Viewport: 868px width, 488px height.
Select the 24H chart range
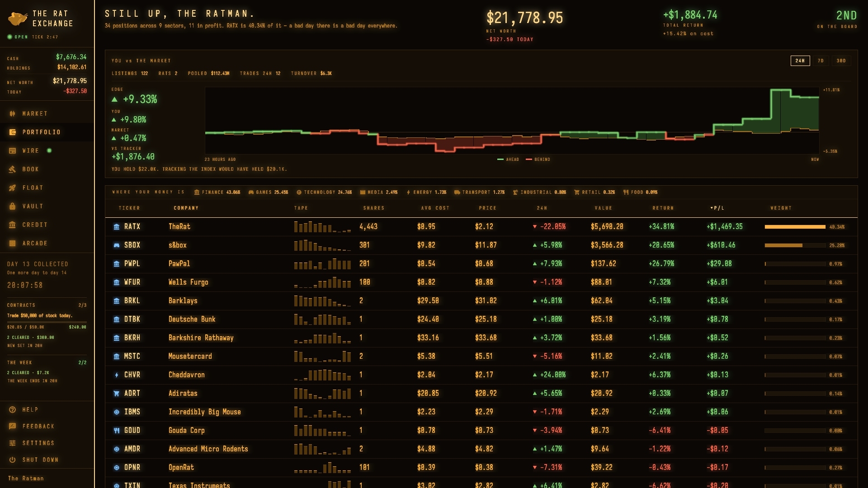800,61
